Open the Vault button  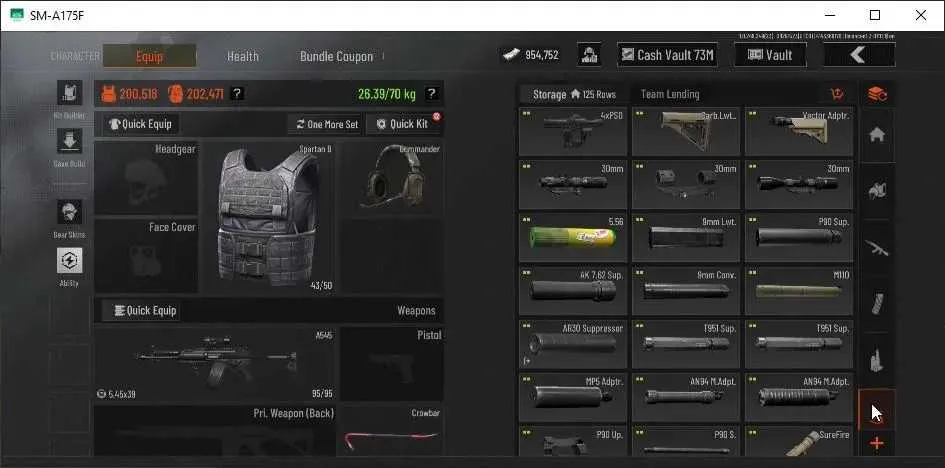(770, 55)
